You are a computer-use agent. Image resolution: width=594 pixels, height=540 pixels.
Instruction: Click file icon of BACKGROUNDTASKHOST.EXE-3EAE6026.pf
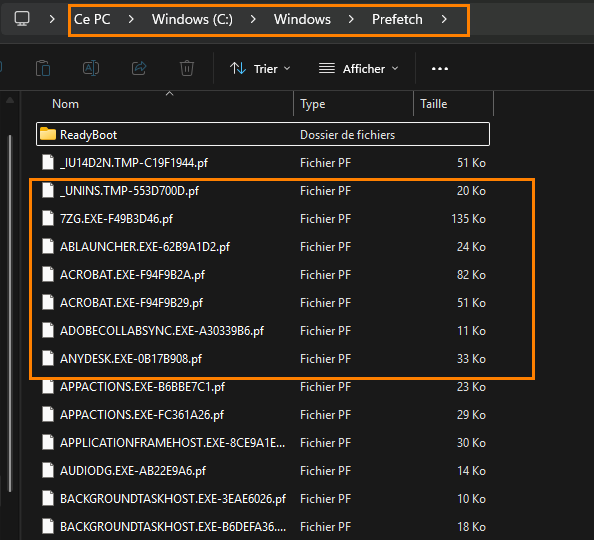click(48, 498)
